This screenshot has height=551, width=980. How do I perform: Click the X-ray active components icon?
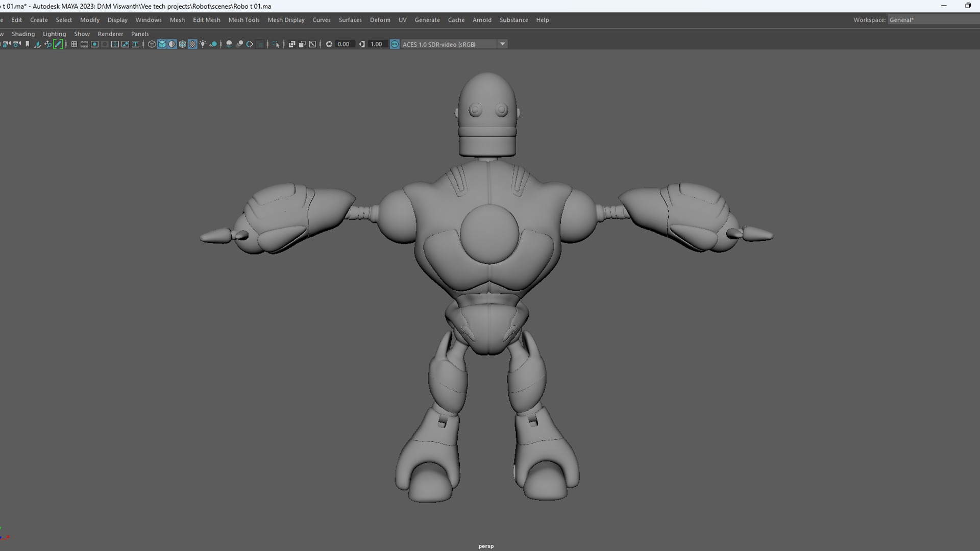click(302, 44)
